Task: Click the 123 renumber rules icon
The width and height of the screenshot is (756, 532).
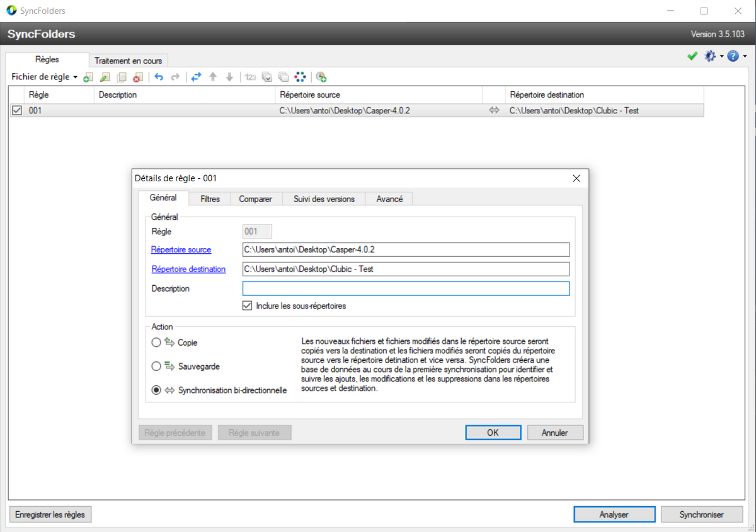Action: tap(251, 77)
